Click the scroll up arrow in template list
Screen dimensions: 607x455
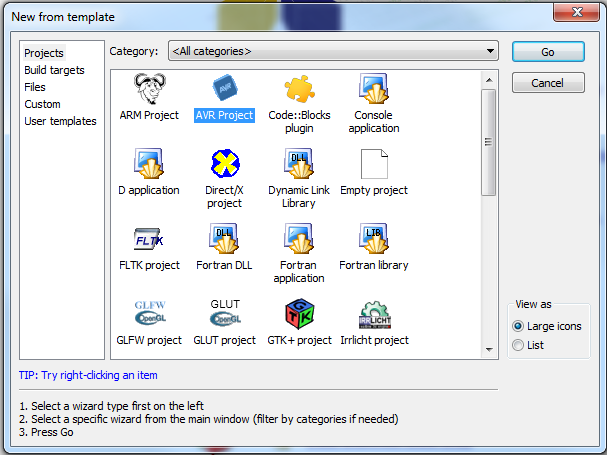pyautogui.click(x=489, y=80)
